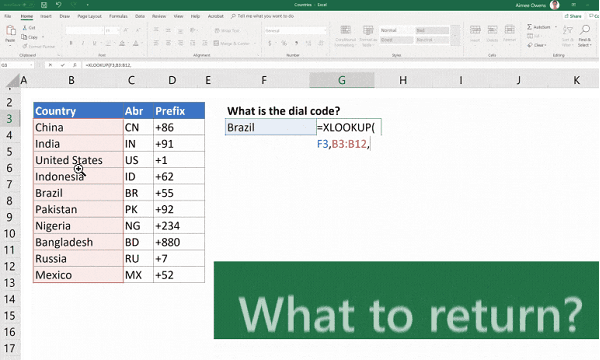Apply the Good cell style
This screenshot has height=360, width=600.
[x=396, y=40]
